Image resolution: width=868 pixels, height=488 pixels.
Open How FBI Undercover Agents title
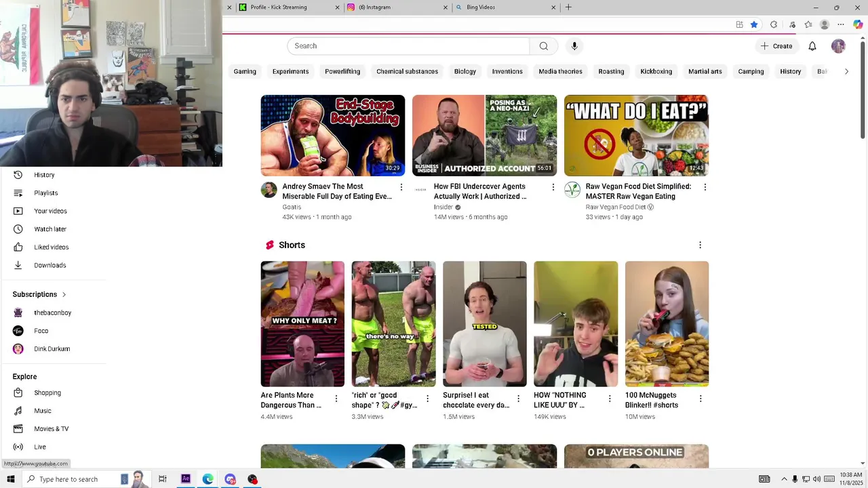click(x=480, y=191)
